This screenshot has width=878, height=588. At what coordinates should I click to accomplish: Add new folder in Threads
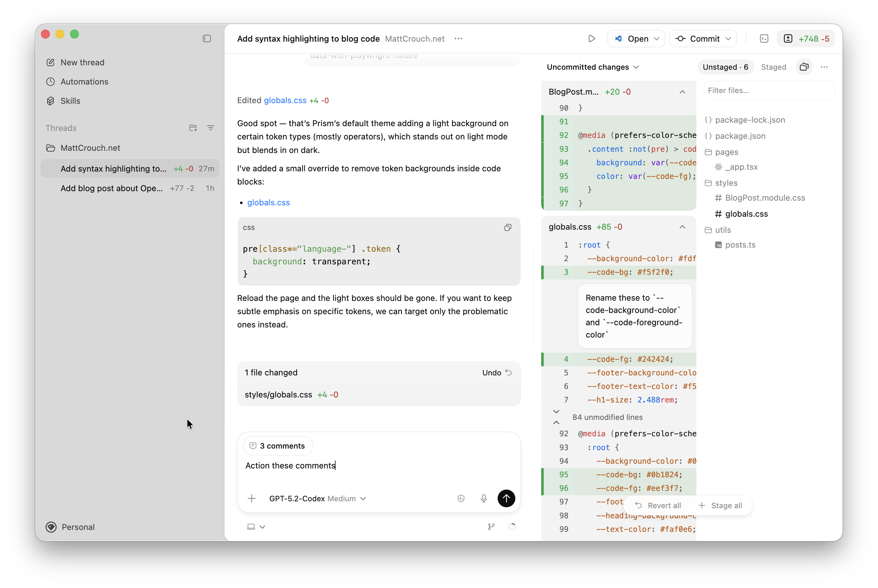pyautogui.click(x=193, y=128)
